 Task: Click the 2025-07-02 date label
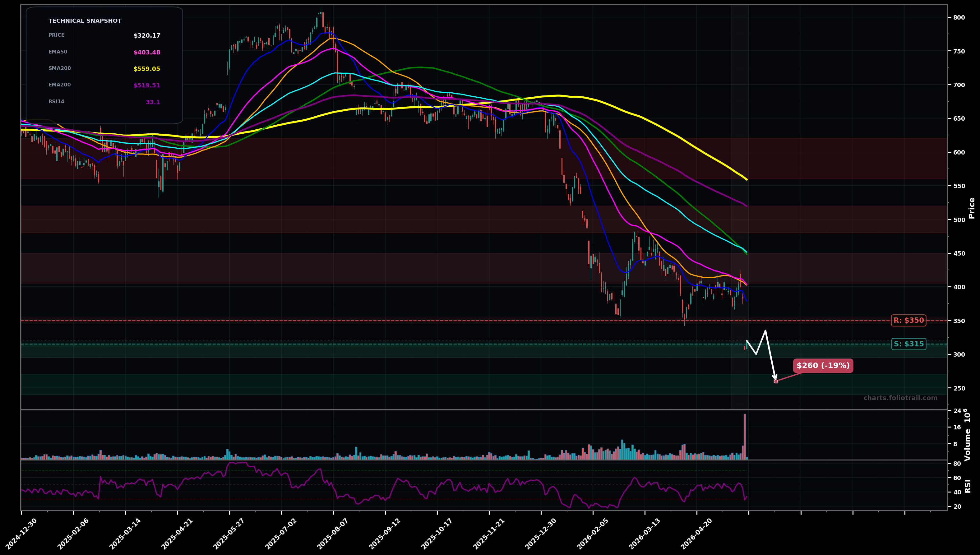281,534
